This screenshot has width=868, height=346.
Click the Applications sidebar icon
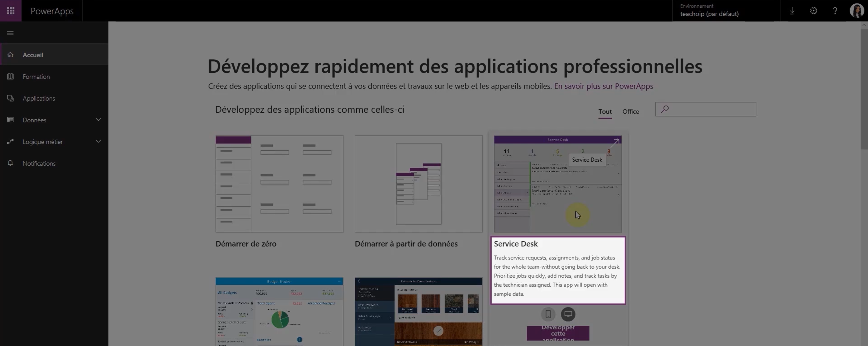[10, 98]
